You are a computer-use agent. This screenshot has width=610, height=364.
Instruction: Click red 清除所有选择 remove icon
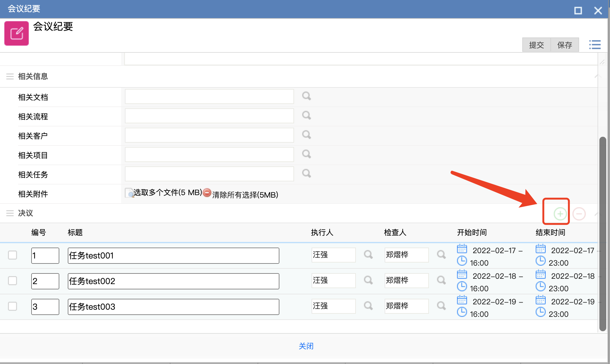pos(207,193)
